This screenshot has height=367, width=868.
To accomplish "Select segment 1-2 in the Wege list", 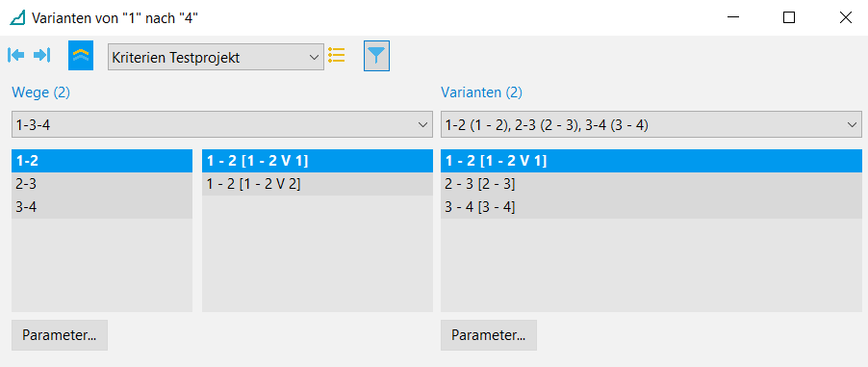I will [x=102, y=161].
